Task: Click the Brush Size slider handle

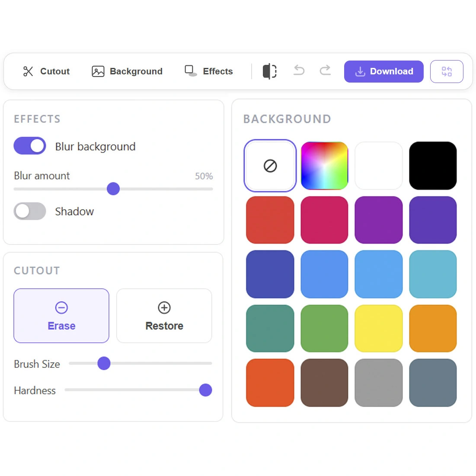Action: coord(104,363)
